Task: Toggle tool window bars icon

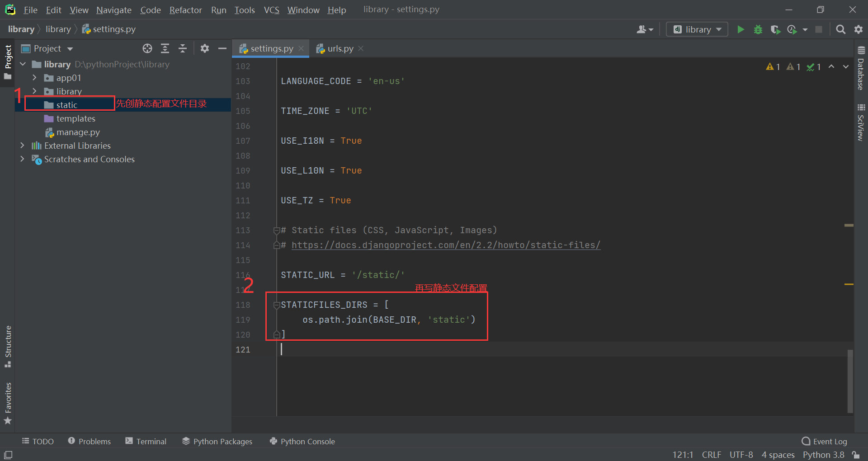Action: coord(8,455)
